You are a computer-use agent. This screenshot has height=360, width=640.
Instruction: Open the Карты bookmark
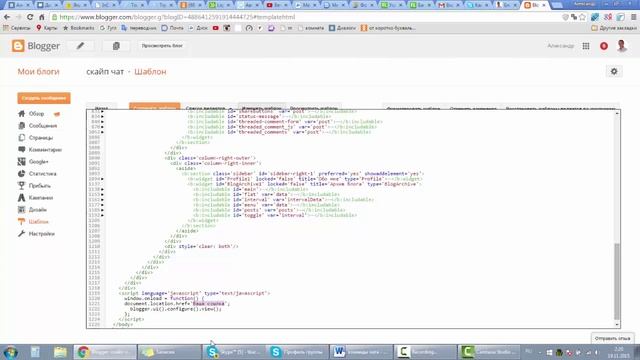[x=47, y=28]
